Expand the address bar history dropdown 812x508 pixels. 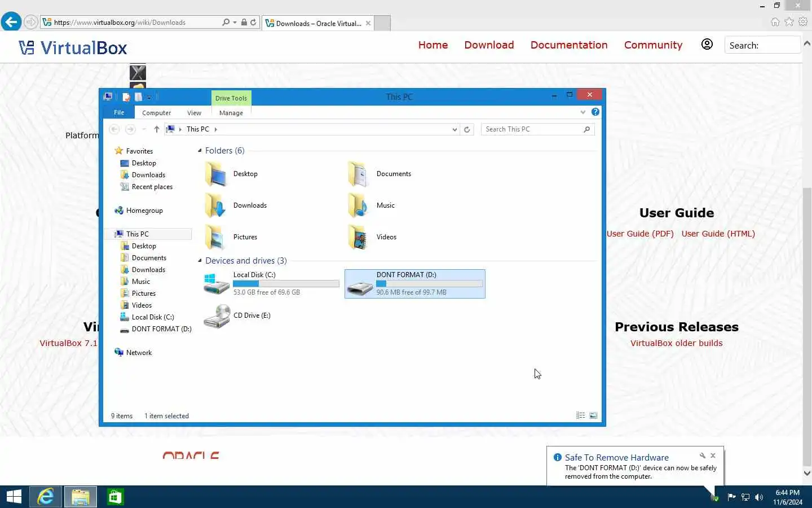pyautogui.click(x=454, y=129)
